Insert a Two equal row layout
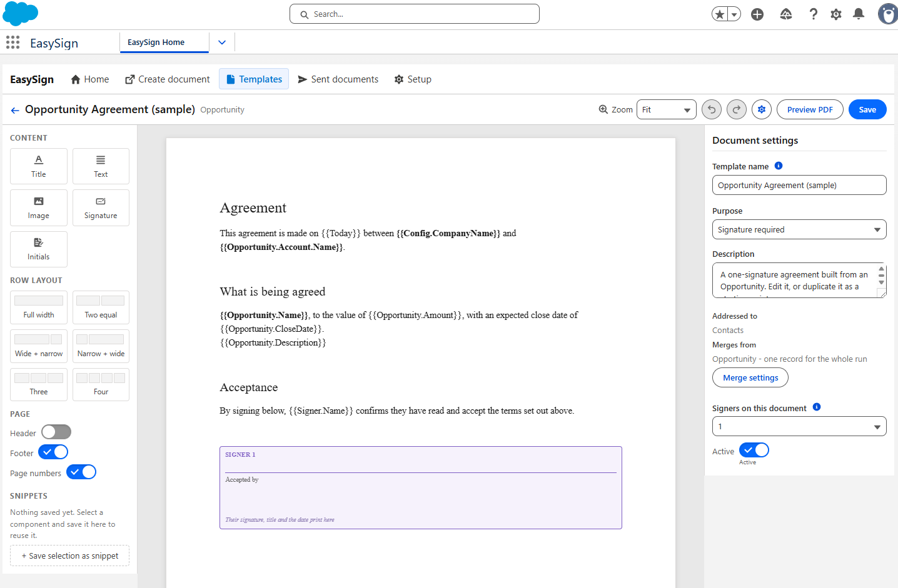898x588 pixels. (101, 307)
